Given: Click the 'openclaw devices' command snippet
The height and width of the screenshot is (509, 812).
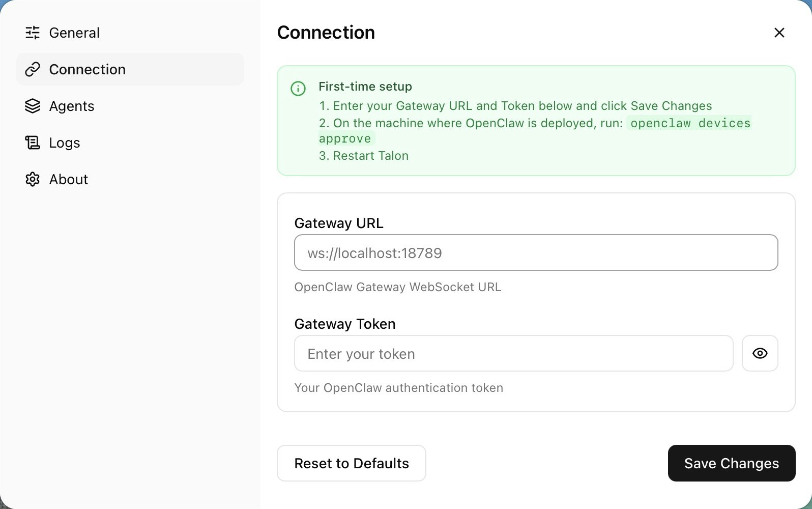Looking at the screenshot, I should 690,123.
